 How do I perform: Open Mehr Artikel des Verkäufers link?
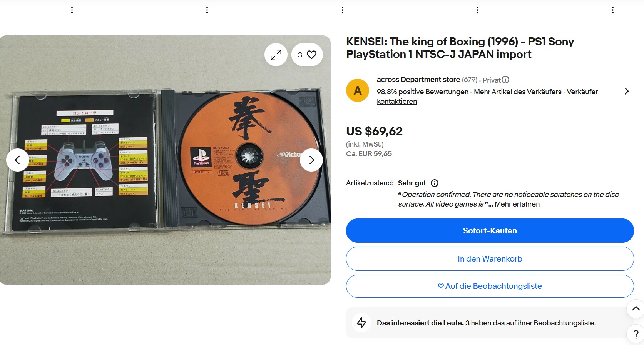coord(517,92)
